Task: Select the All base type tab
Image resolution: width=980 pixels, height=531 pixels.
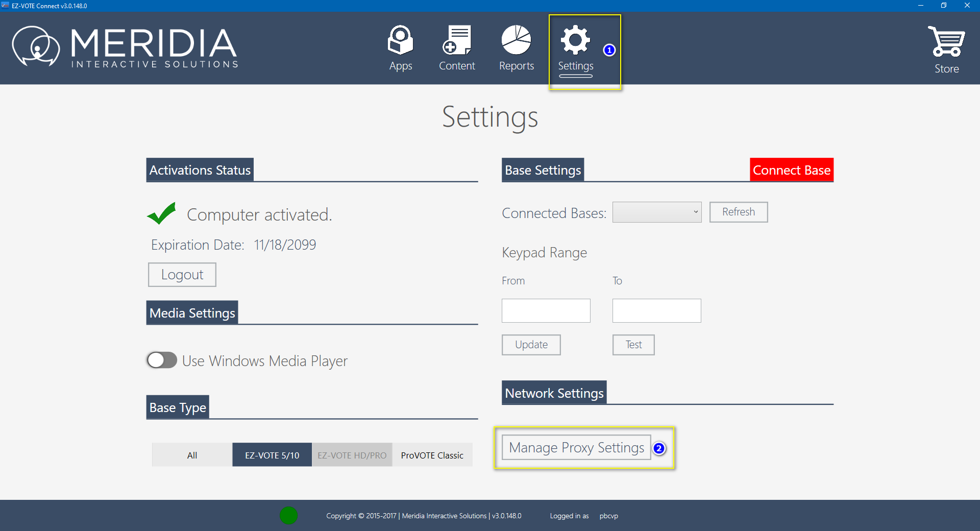Action: [192, 455]
